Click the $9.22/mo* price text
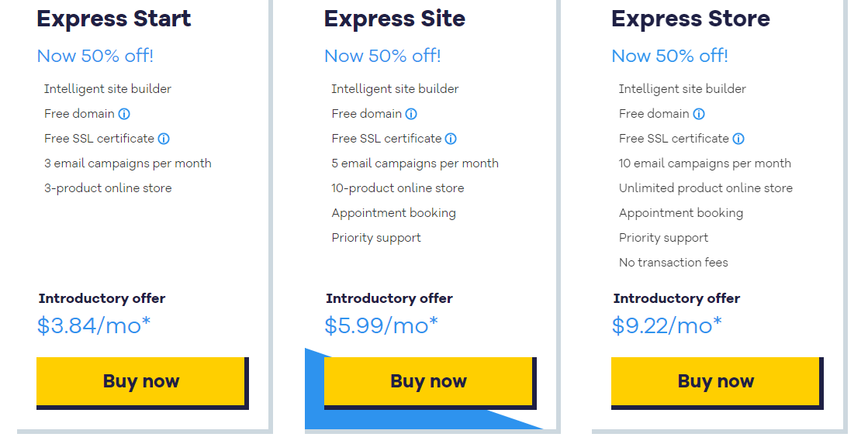This screenshot has width=868, height=437. [x=667, y=326]
